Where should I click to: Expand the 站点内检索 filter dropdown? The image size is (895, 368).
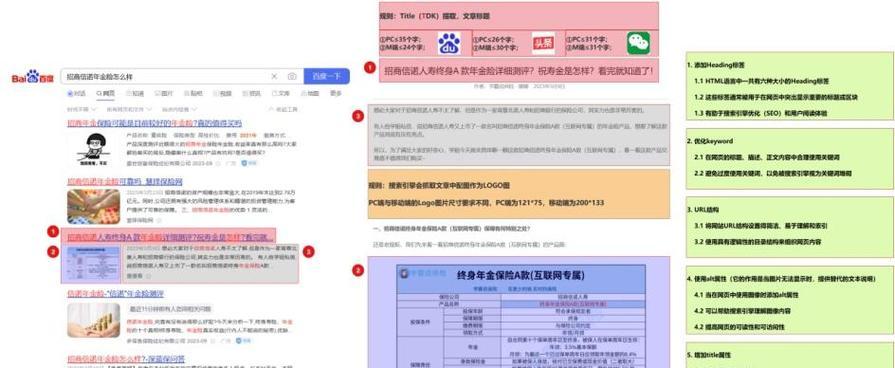coord(180,109)
